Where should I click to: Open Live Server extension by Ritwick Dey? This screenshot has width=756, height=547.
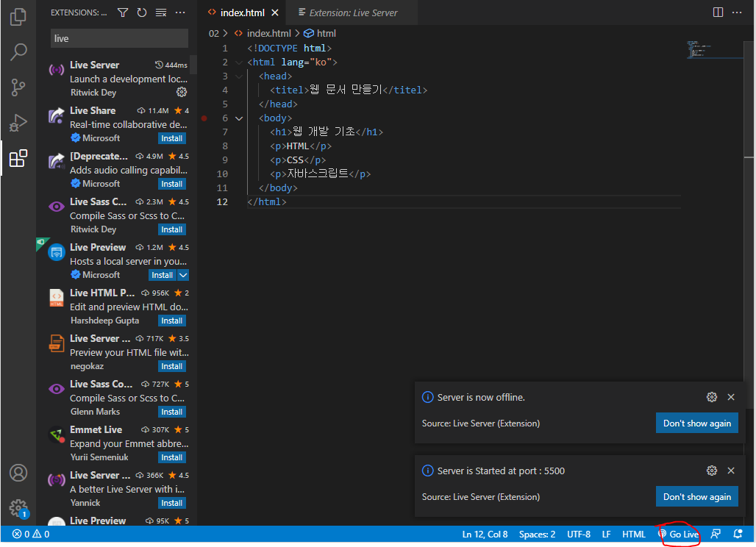coord(118,78)
